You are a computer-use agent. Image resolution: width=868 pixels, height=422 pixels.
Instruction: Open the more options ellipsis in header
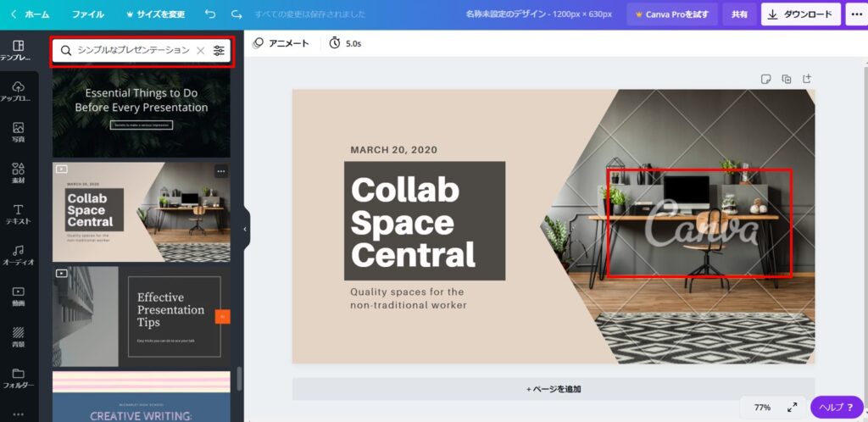click(x=856, y=14)
